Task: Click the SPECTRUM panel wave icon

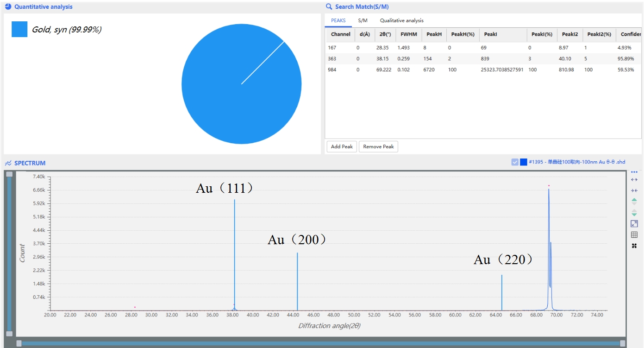Action: tap(8, 163)
